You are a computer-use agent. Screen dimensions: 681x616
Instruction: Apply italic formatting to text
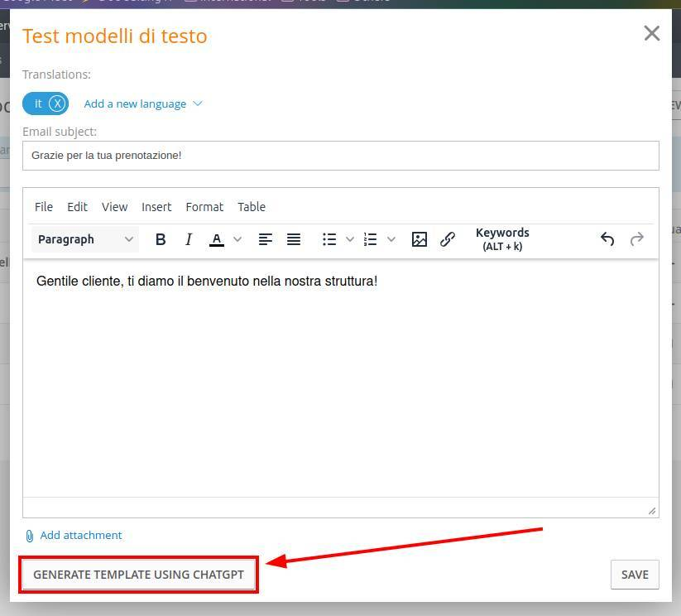(x=189, y=239)
